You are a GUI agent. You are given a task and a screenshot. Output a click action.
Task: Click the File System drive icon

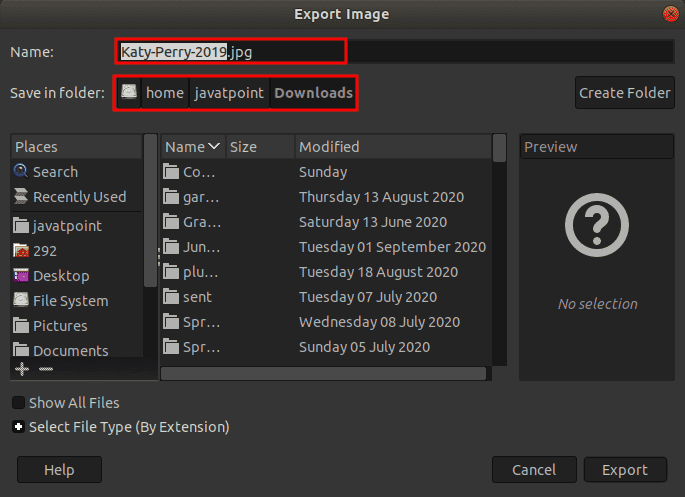coord(21,300)
